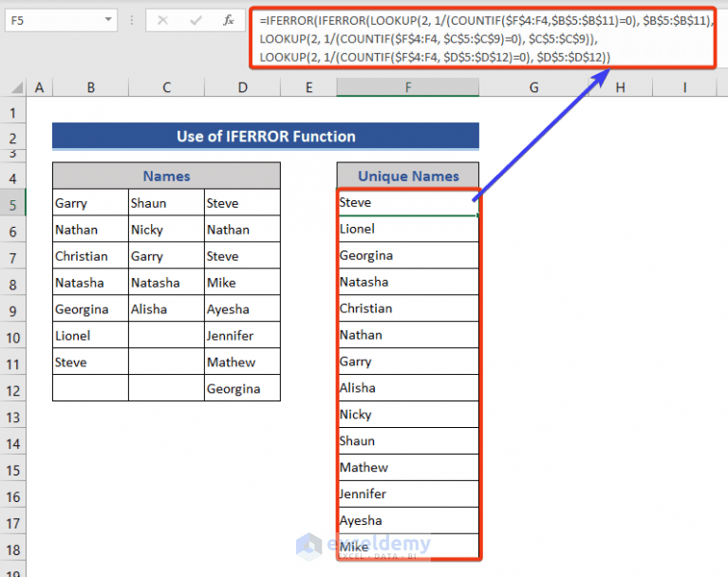
Task: Select cell B10 containing Lionel
Action: pos(90,335)
